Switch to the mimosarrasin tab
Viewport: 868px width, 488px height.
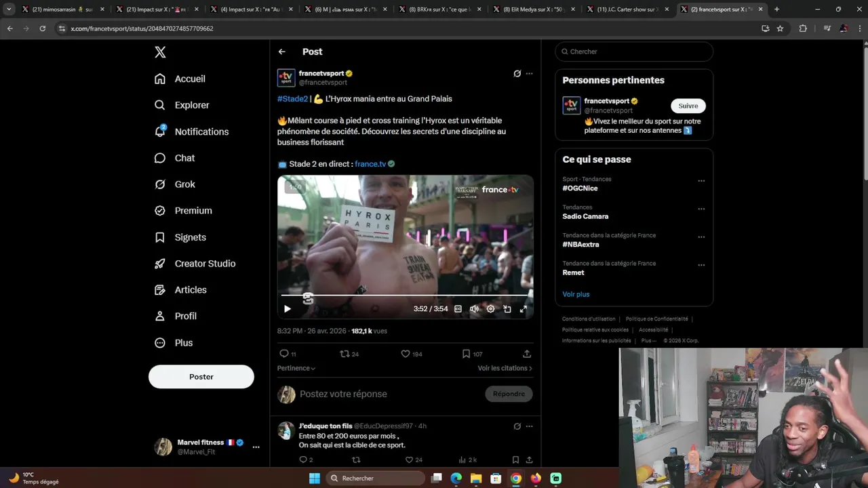[61, 9]
